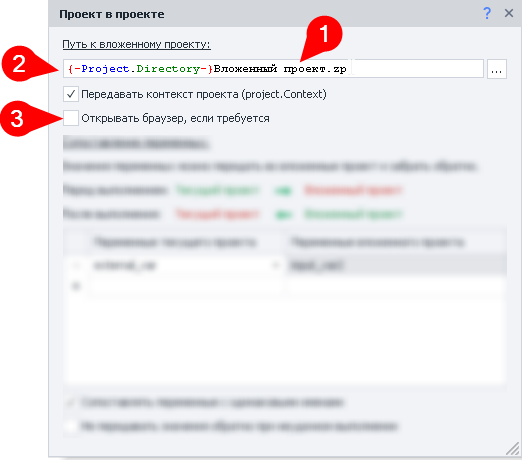Enable Открывать браузер, если требуется checkbox
The width and height of the screenshot is (522, 460).
pyautogui.click(x=71, y=118)
